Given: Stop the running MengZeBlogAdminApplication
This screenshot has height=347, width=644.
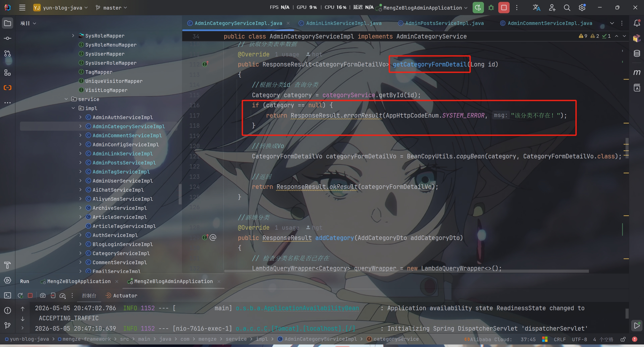Looking at the screenshot, I should (x=504, y=8).
